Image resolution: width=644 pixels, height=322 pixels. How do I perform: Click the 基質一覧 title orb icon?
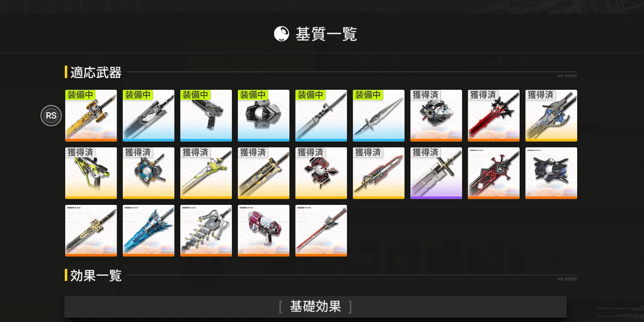(281, 34)
